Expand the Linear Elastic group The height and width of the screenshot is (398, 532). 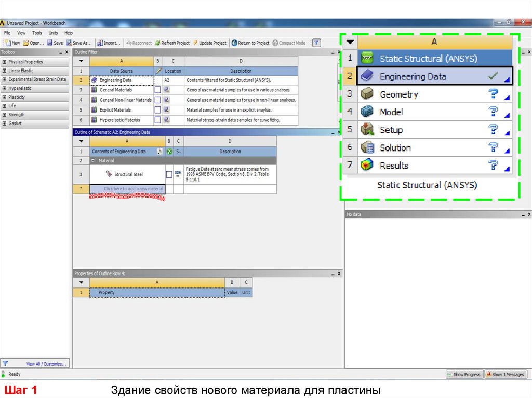click(4, 71)
